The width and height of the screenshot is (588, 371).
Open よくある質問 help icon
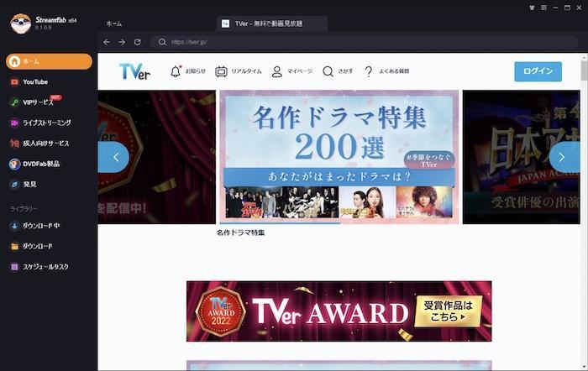coord(369,71)
